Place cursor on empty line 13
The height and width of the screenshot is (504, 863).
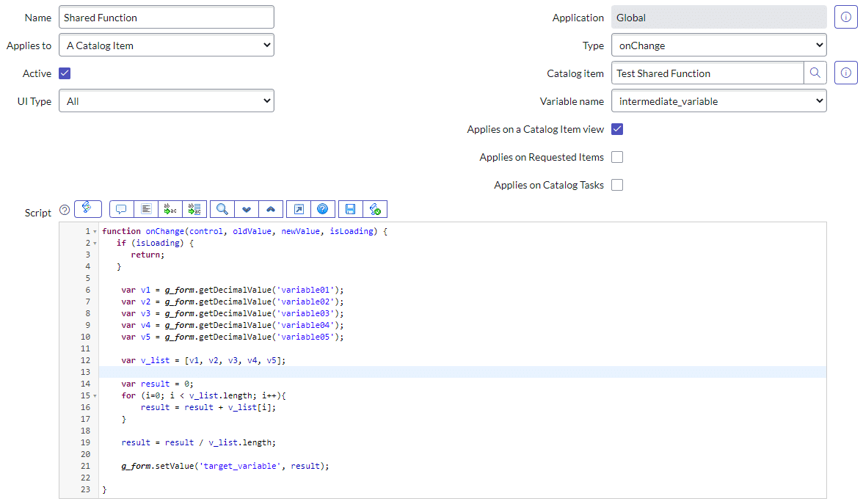pyautogui.click(x=462, y=372)
